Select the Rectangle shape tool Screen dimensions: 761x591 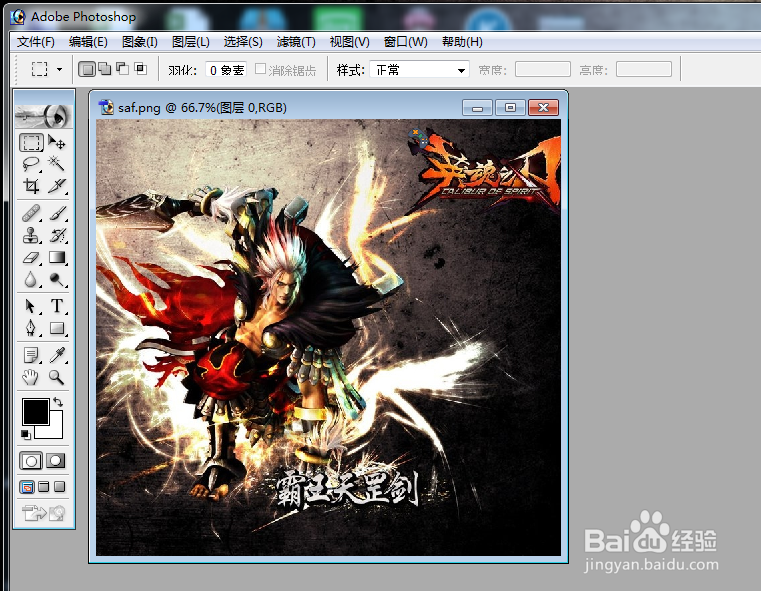point(56,328)
